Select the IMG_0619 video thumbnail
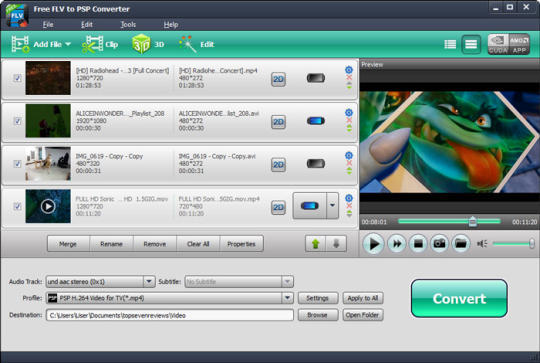The height and width of the screenshot is (363, 540). click(x=48, y=163)
